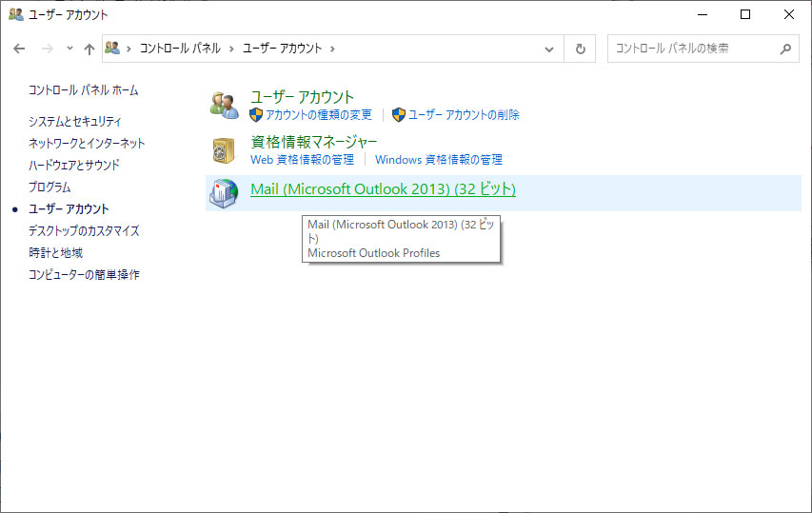Select ユーザー アカウント in the breadcrumb path

click(x=282, y=49)
